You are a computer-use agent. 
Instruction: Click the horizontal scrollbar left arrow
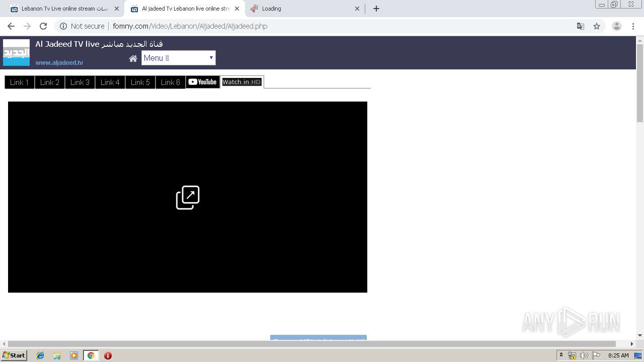click(4, 344)
